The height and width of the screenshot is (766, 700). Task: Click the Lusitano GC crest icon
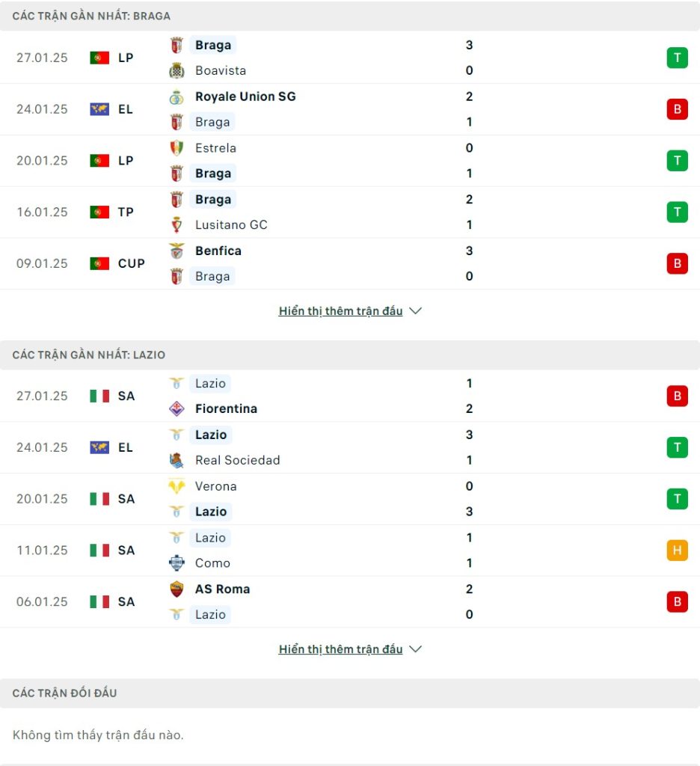pyautogui.click(x=176, y=225)
